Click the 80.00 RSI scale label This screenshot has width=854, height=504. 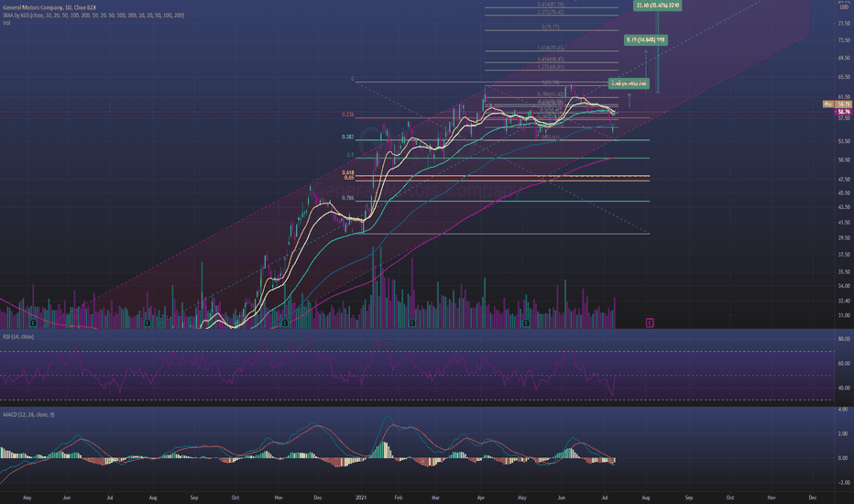tap(844, 339)
